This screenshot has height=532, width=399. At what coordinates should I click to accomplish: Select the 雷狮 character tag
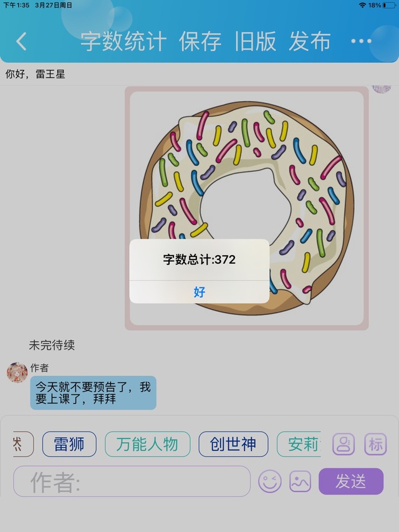pyautogui.click(x=69, y=444)
